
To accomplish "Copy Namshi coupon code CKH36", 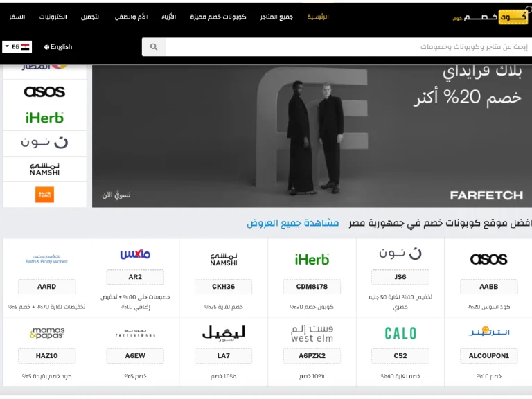I will 224,287.
